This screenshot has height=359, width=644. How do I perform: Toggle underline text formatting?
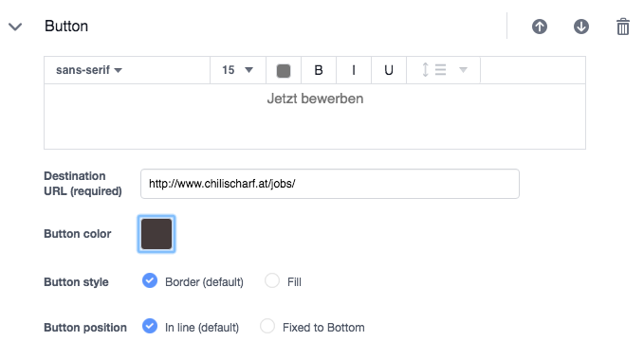[x=389, y=70]
